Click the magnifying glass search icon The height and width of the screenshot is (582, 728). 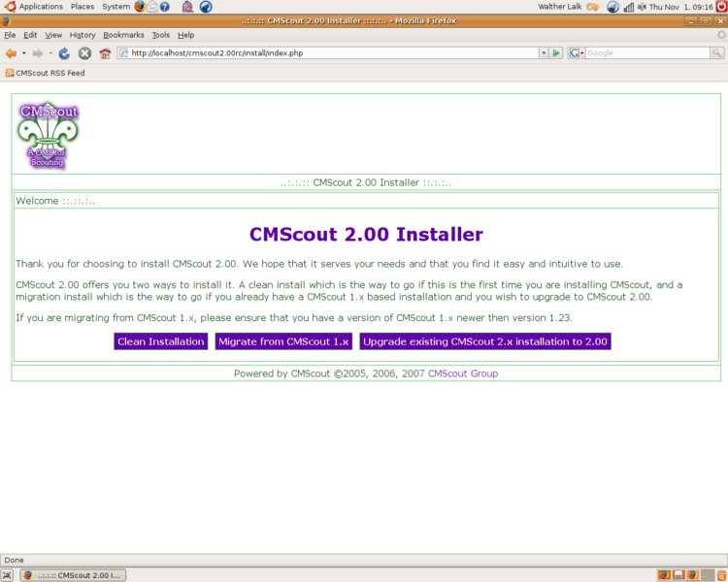pyautogui.click(x=717, y=53)
